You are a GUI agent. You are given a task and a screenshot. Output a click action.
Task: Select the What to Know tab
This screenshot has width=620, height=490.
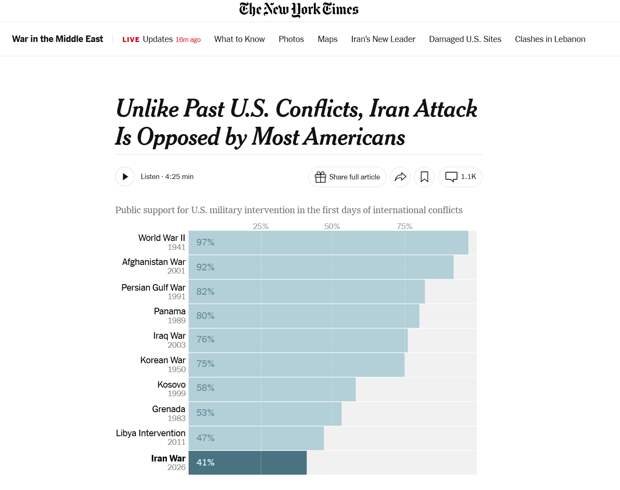point(239,39)
